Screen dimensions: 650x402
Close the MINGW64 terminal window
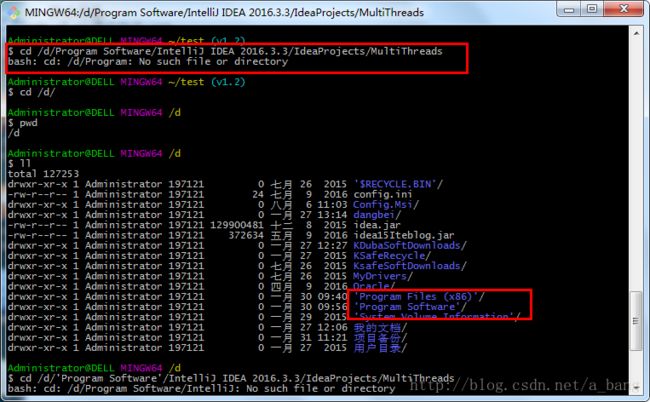coord(623,9)
